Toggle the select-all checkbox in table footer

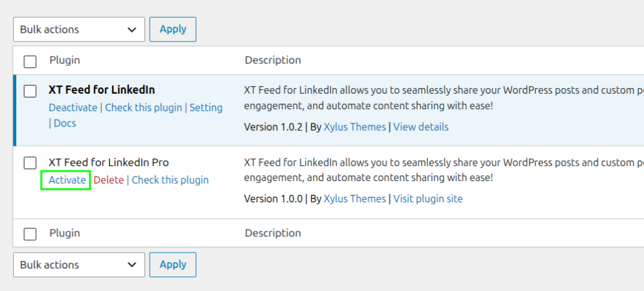click(x=30, y=234)
